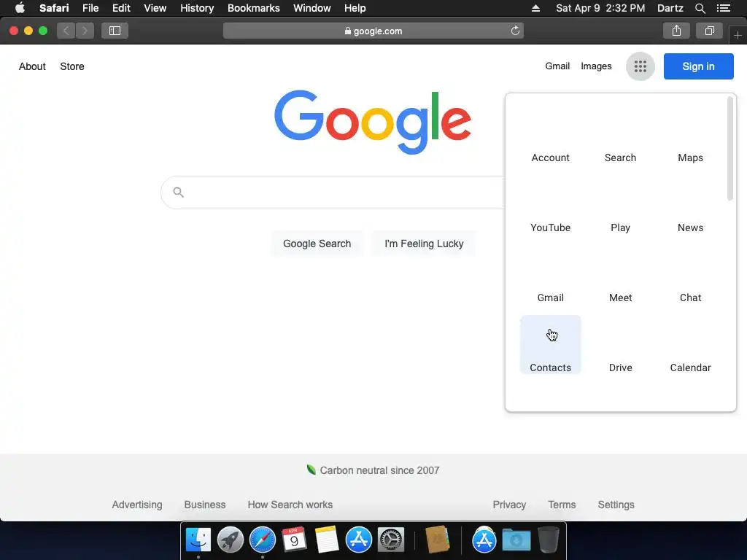This screenshot has height=560, width=747.
Task: Open the View menu
Action: pyautogui.click(x=155, y=8)
